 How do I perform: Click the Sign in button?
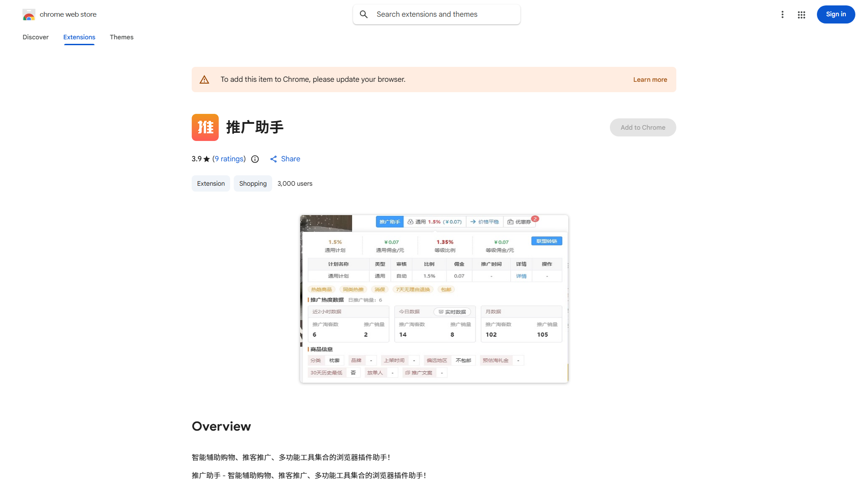835,14
